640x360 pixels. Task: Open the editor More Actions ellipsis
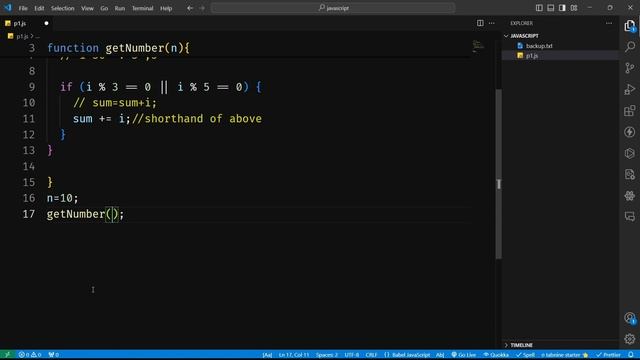(x=492, y=23)
